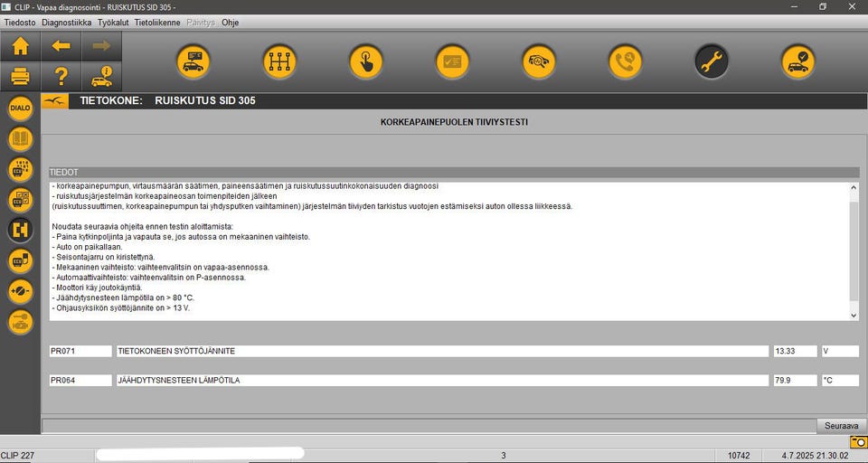Click the touch finger pointer icon
The height and width of the screenshot is (463, 868).
366,61
